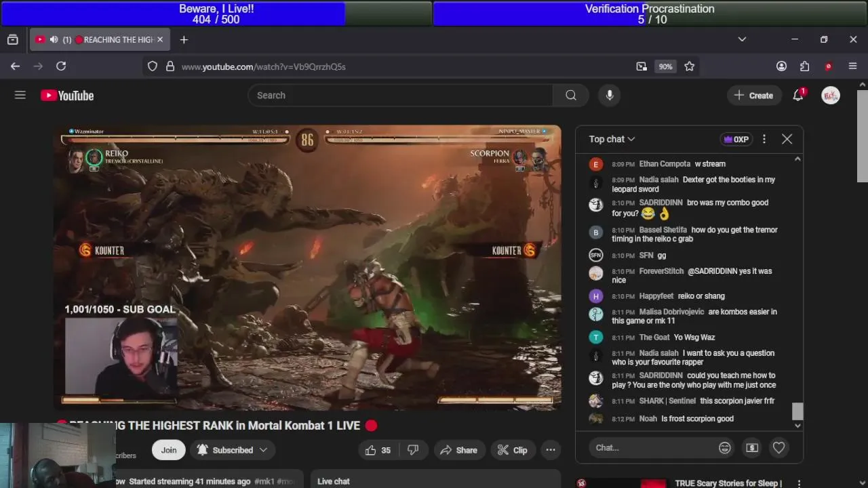Screen dimensions: 868x488
Task: Open the list all tabs chevron
Action: tap(742, 39)
